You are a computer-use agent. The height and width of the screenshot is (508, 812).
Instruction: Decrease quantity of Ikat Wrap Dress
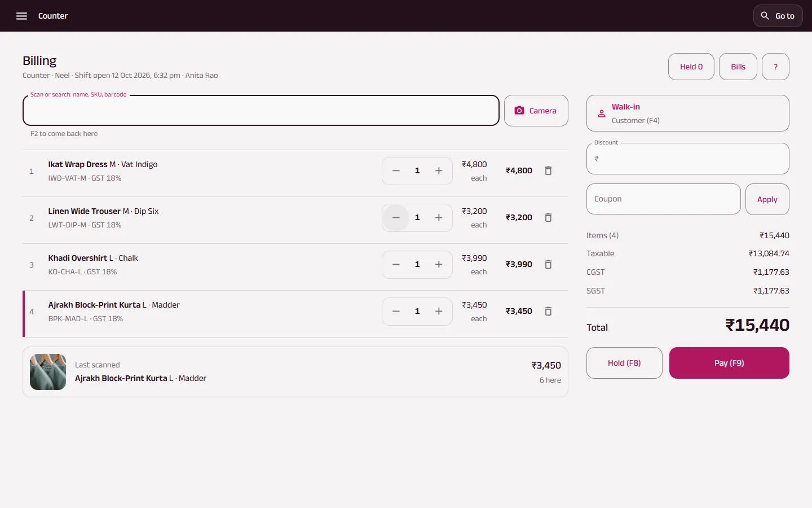(x=396, y=171)
